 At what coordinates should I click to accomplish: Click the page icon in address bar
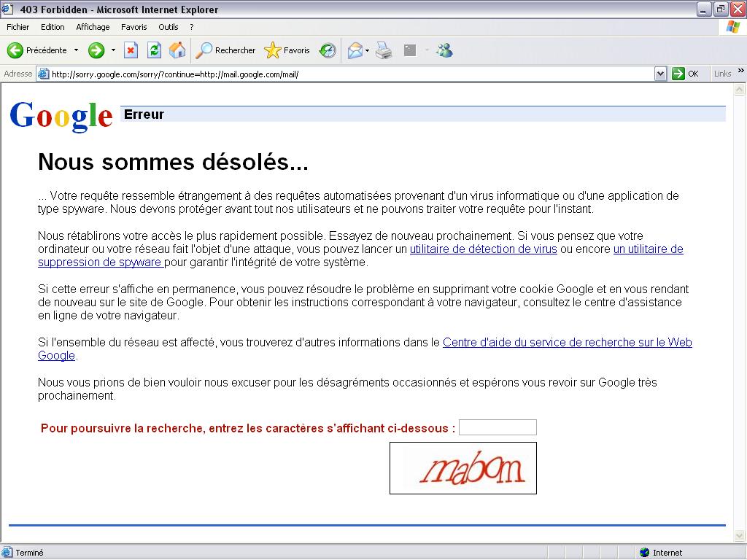(43, 74)
